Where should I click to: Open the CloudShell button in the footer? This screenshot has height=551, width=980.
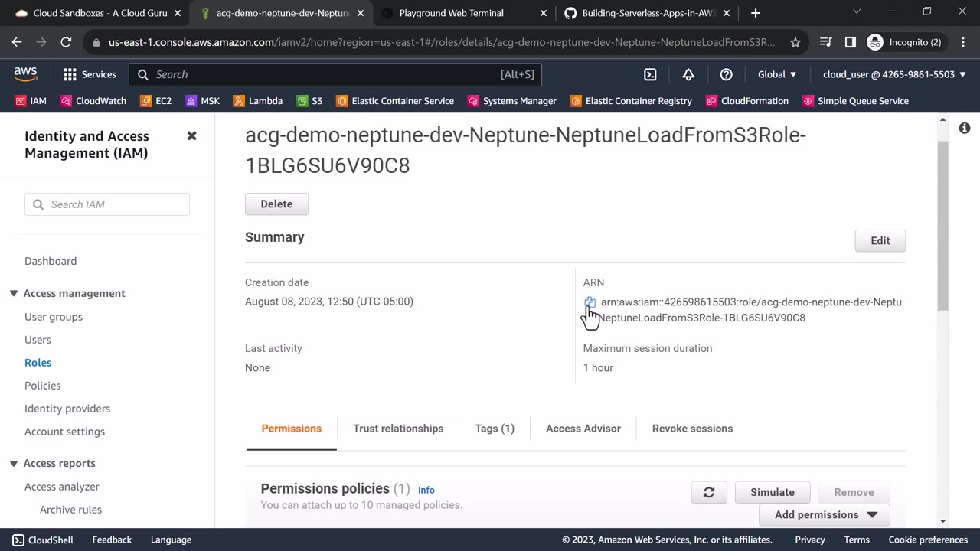[43, 540]
